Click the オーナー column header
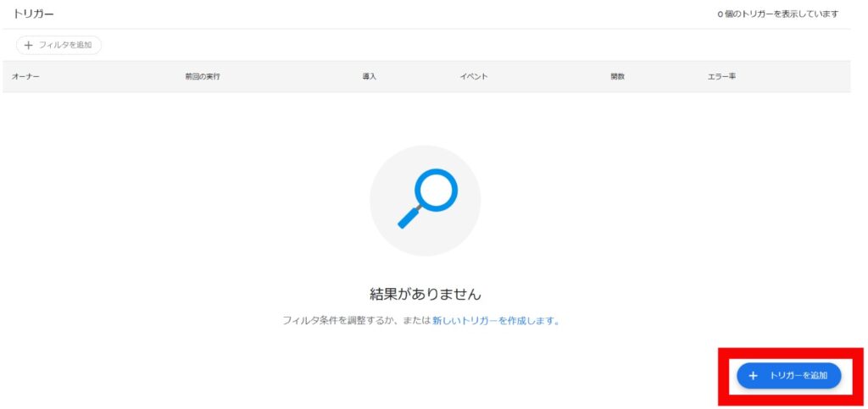 click(25, 77)
